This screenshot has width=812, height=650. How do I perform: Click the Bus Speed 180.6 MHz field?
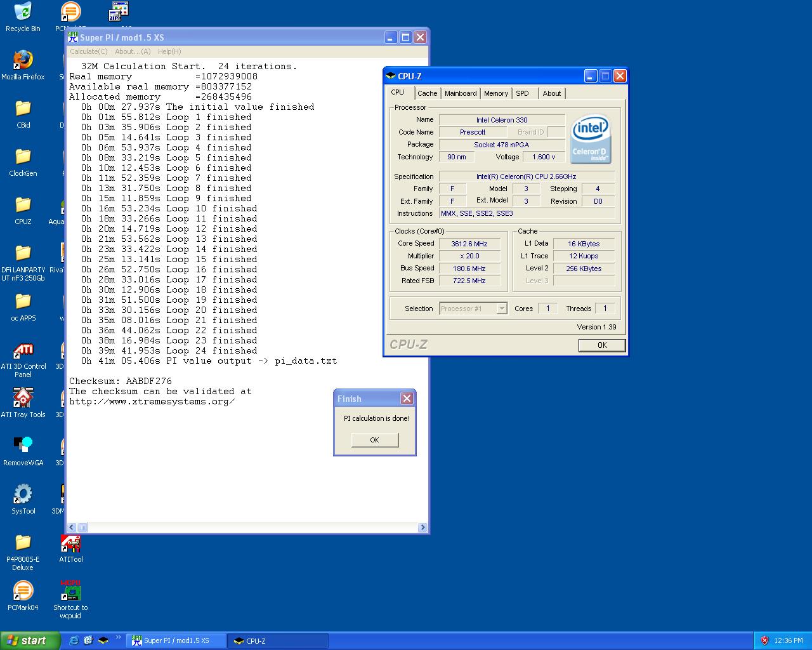469,269
